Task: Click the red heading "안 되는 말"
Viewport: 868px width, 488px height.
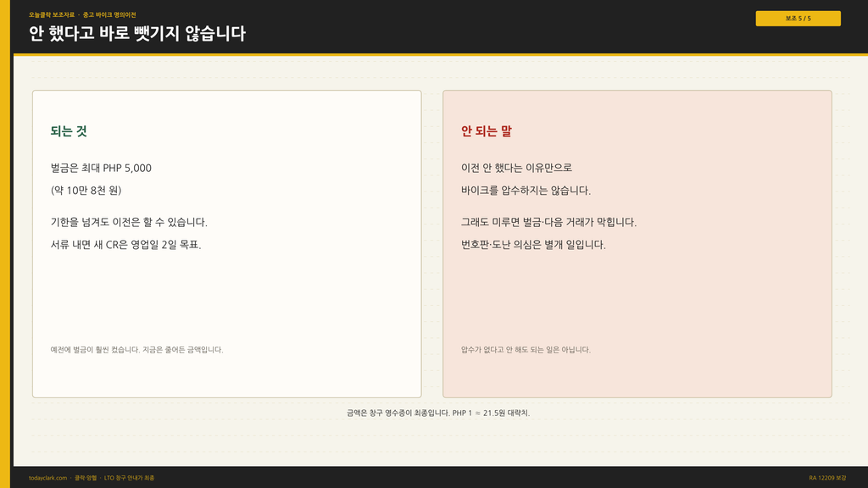Action: pos(486,131)
